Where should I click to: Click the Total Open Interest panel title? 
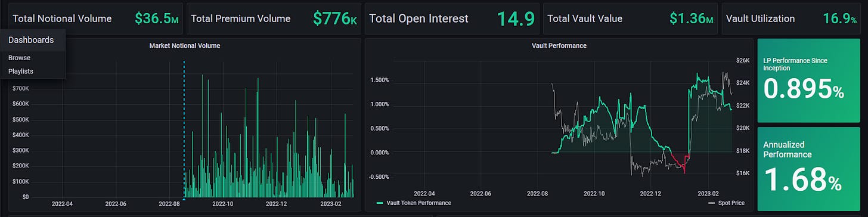(418, 18)
